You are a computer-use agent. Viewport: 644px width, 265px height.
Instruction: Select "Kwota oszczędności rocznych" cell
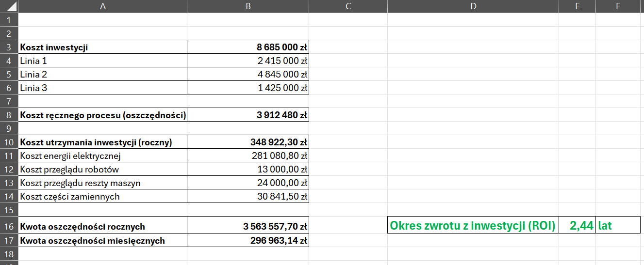click(102, 225)
